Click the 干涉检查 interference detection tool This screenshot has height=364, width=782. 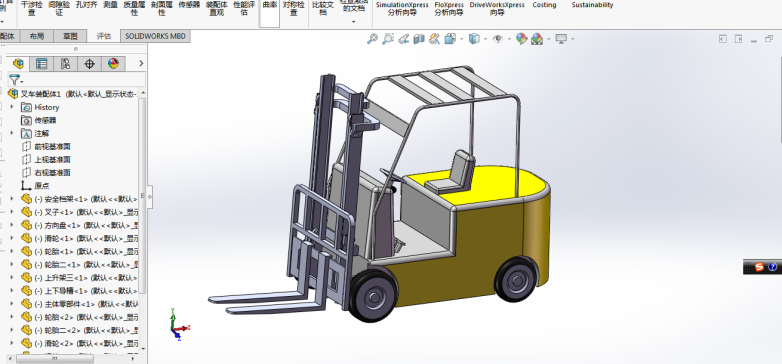pyautogui.click(x=31, y=8)
